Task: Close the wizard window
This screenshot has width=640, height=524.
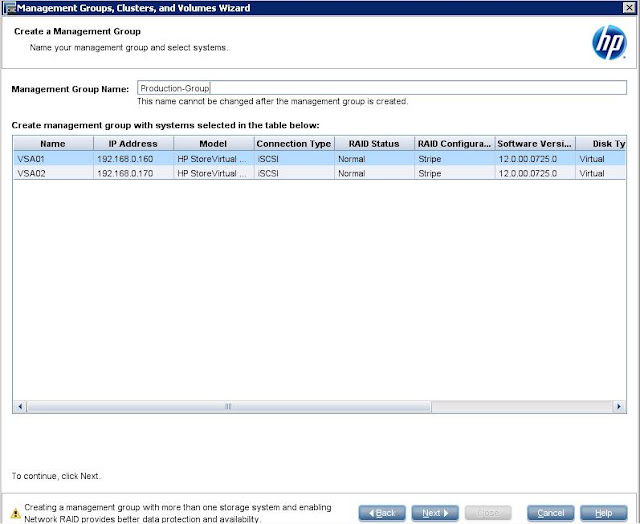Action: pos(629,7)
